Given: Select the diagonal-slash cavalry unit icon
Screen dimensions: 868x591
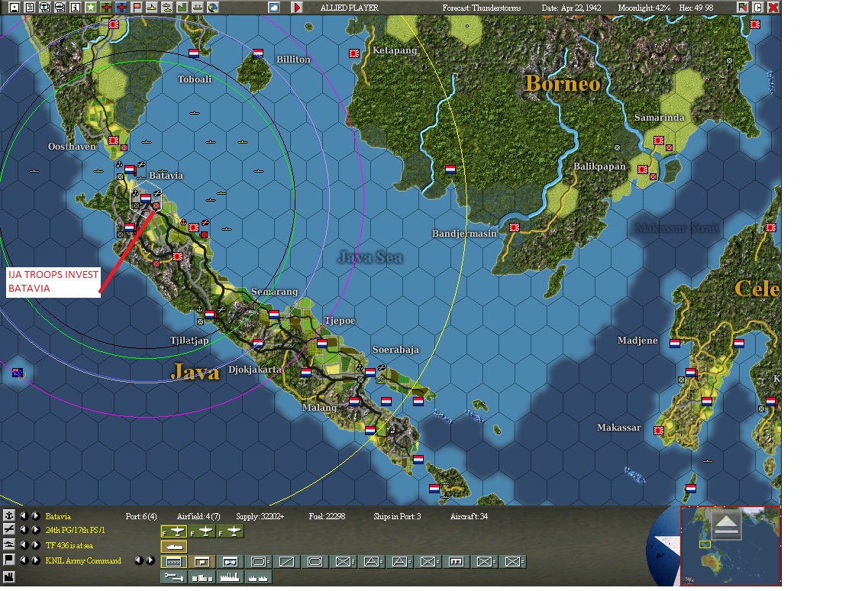Looking at the screenshot, I should 287,562.
